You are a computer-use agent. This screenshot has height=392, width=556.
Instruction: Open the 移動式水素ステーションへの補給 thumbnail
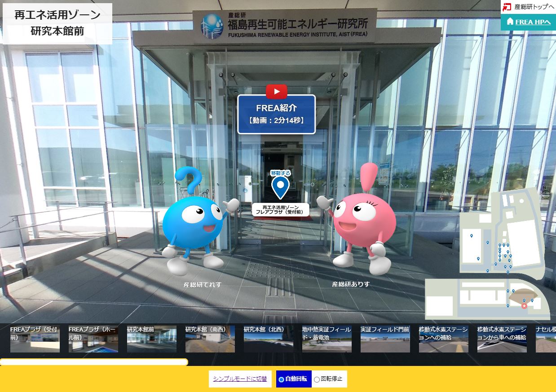(444, 339)
